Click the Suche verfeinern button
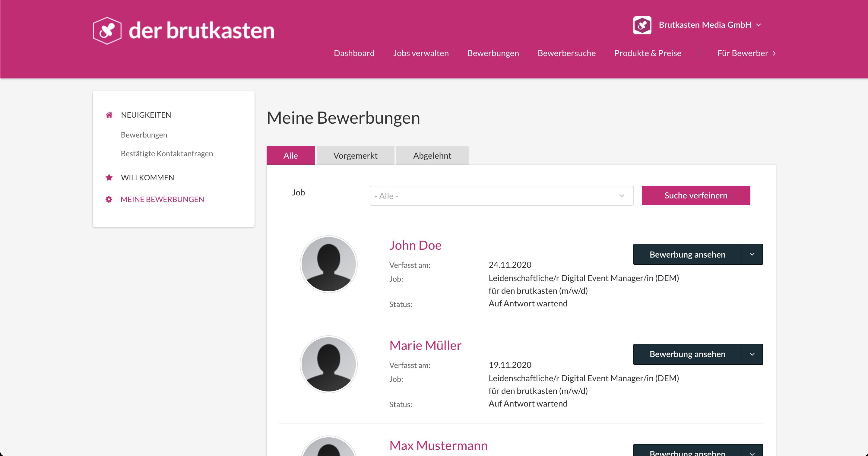868x456 pixels. [696, 195]
